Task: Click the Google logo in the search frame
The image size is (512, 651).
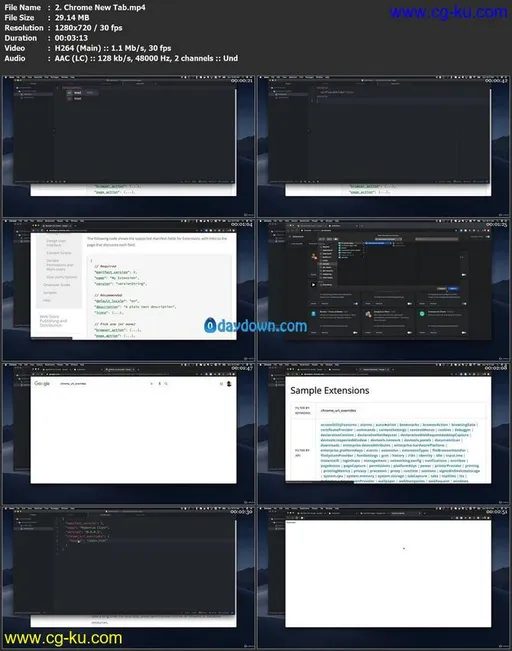Action: click(42, 383)
